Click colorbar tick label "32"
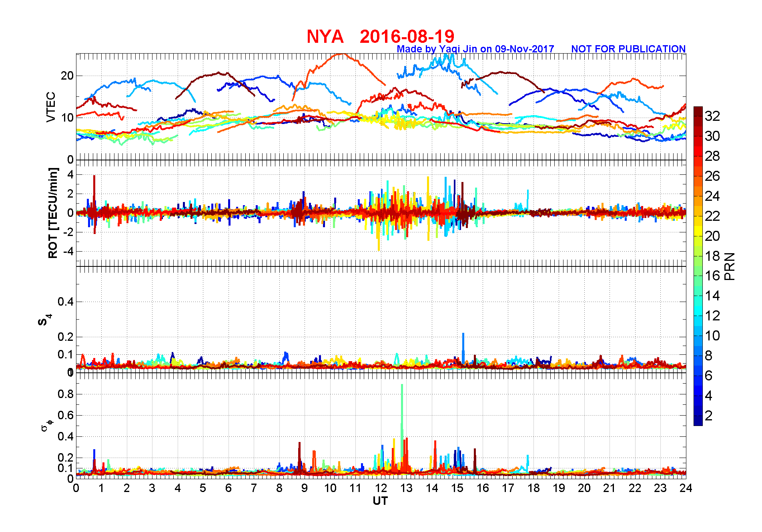This screenshot has height=532, width=762. [712, 116]
